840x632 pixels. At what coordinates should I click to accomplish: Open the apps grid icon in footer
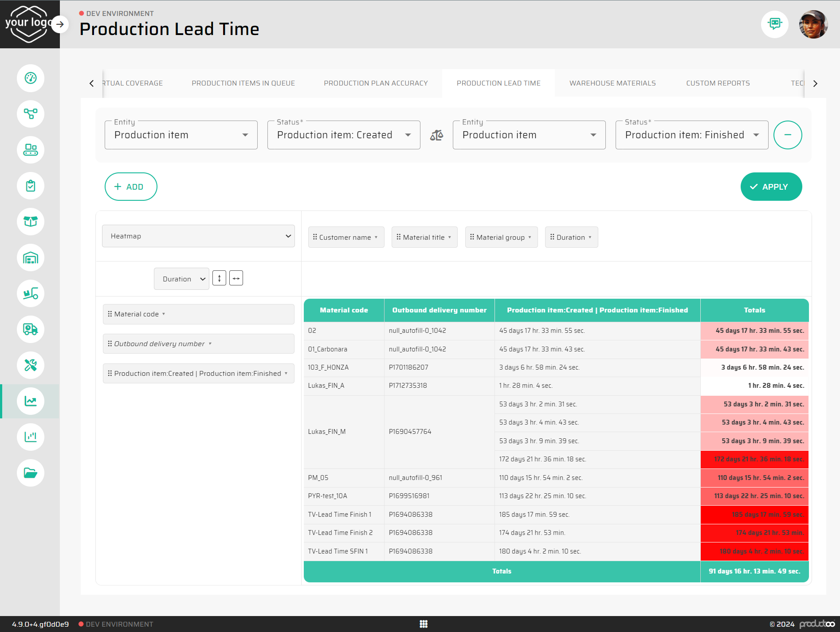click(x=424, y=624)
